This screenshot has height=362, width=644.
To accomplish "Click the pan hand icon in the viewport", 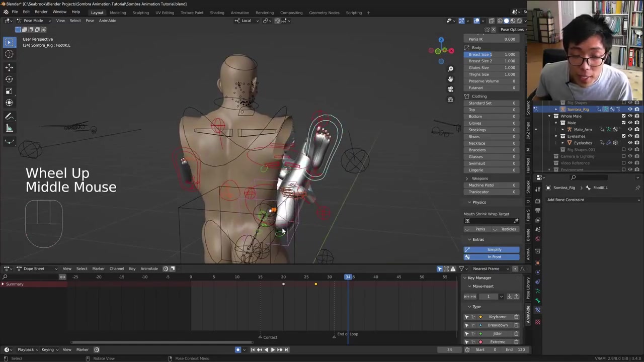I will click(450, 79).
